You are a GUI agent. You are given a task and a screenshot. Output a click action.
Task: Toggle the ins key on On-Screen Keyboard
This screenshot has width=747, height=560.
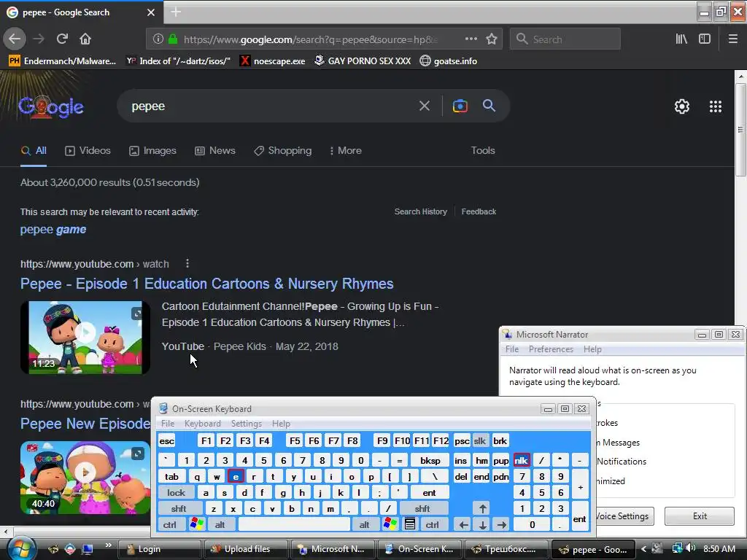pyautogui.click(x=461, y=461)
